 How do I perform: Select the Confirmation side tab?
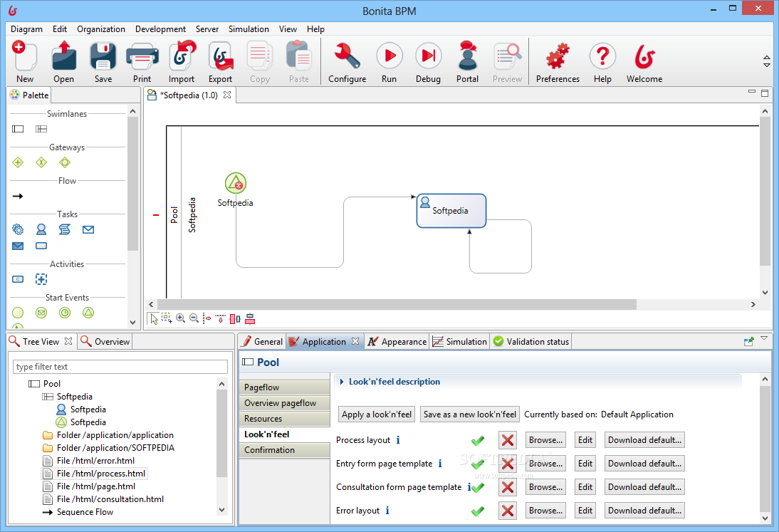pos(284,450)
